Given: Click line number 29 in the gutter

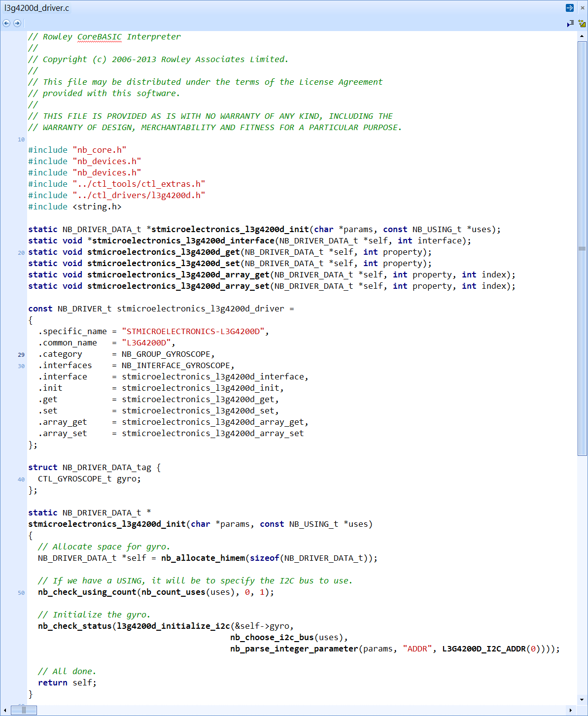Looking at the screenshot, I should (x=21, y=355).
